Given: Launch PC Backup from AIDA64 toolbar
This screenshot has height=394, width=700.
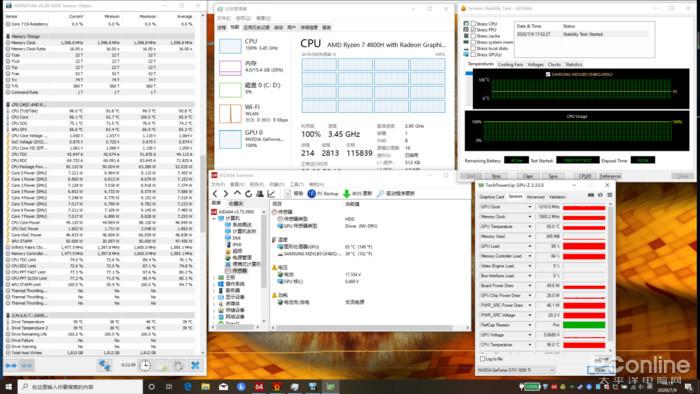Looking at the screenshot, I should (323, 194).
